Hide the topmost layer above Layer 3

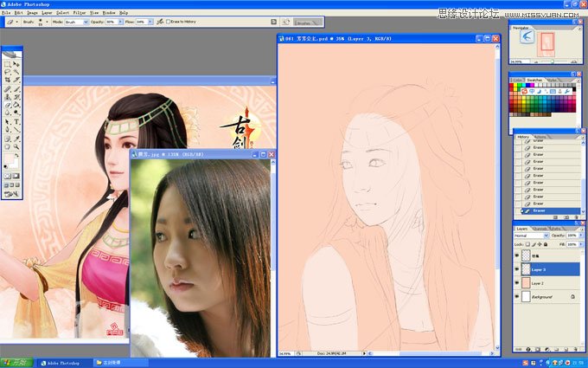pos(517,255)
